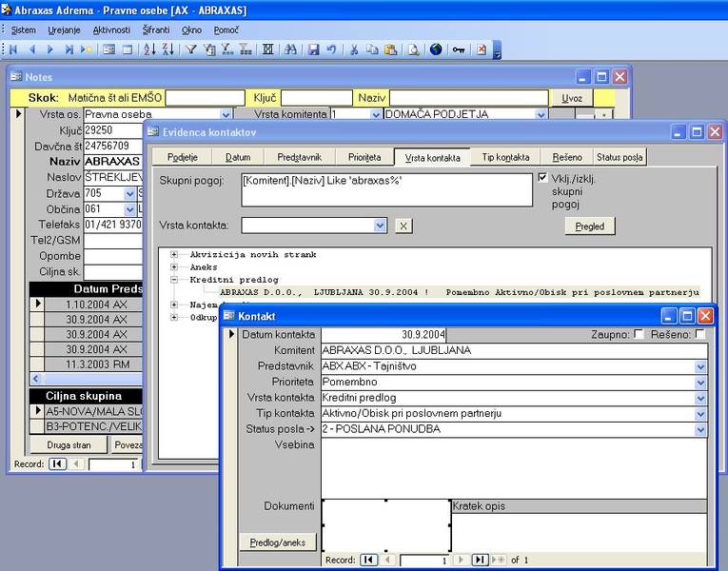Open Prioriteta dropdown in Kontakt window

700,383
